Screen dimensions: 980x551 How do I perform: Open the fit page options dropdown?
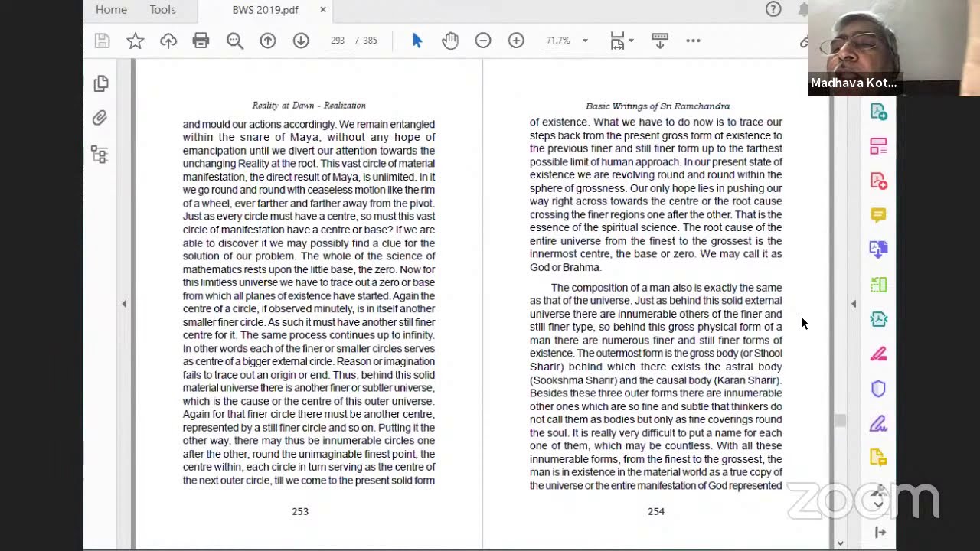click(x=621, y=41)
